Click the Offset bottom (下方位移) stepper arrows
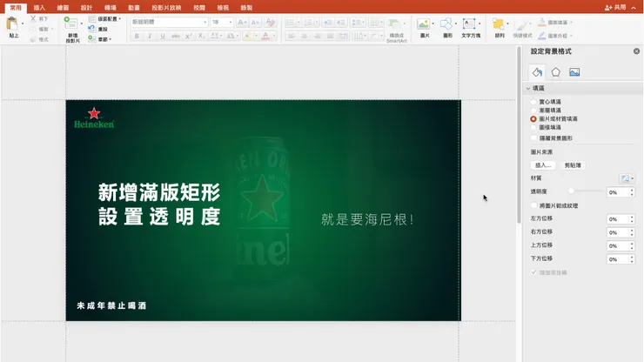The height and width of the screenshot is (362, 644). tap(632, 258)
